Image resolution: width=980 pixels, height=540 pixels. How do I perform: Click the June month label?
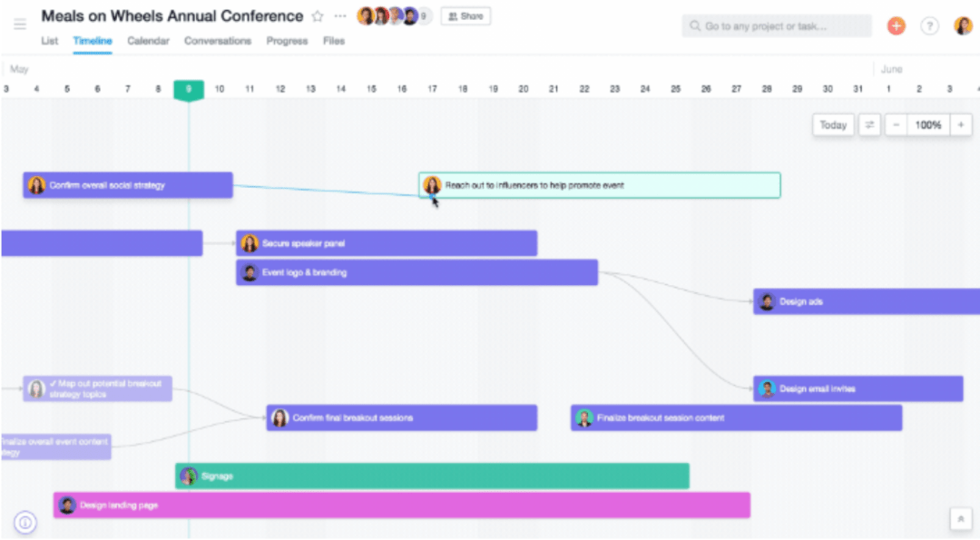pos(892,69)
